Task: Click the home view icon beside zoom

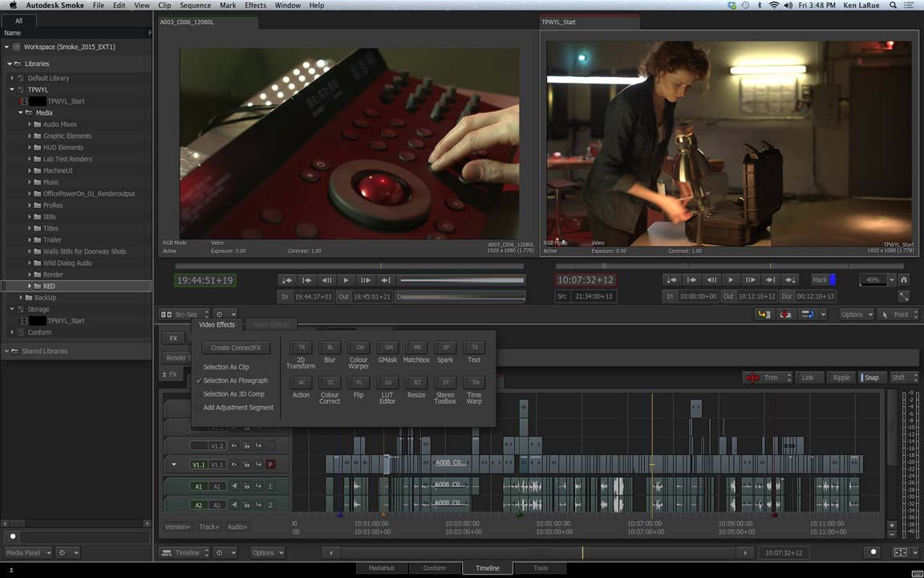Action: 904,280
